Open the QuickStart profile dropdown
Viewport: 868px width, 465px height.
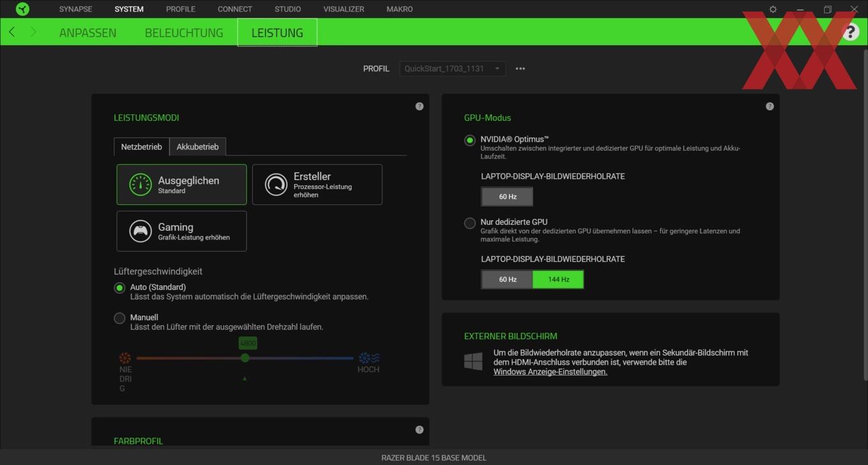pos(453,68)
